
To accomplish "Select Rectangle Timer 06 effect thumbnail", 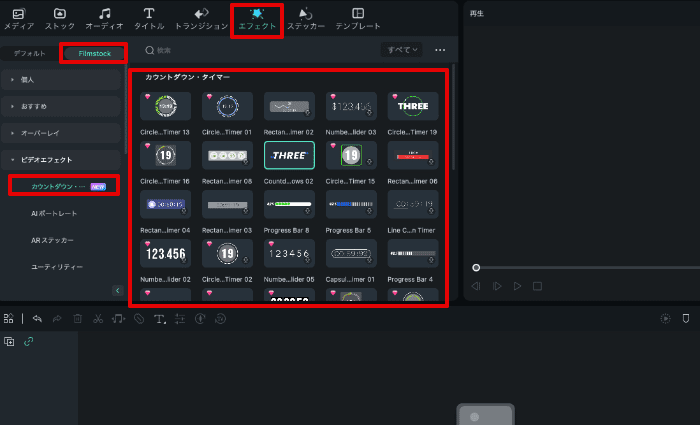I will pos(413,155).
